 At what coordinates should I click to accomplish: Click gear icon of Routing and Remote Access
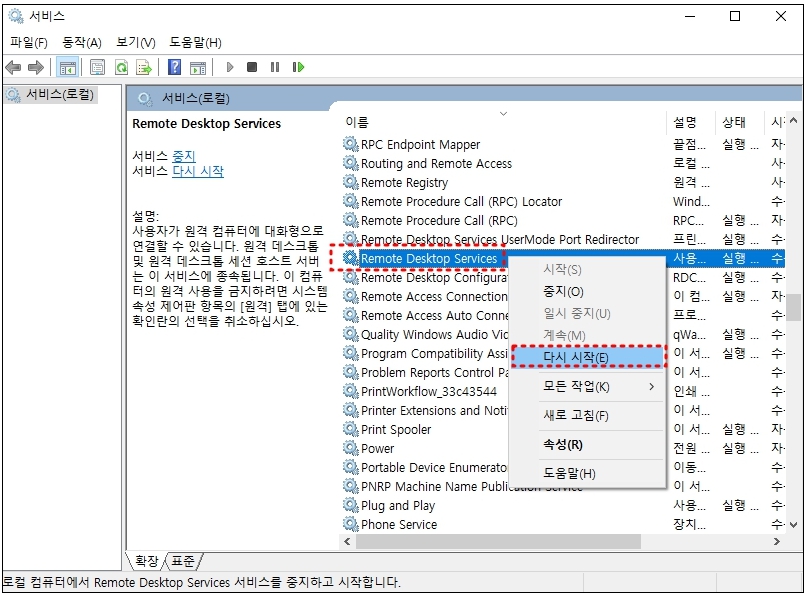(x=350, y=163)
